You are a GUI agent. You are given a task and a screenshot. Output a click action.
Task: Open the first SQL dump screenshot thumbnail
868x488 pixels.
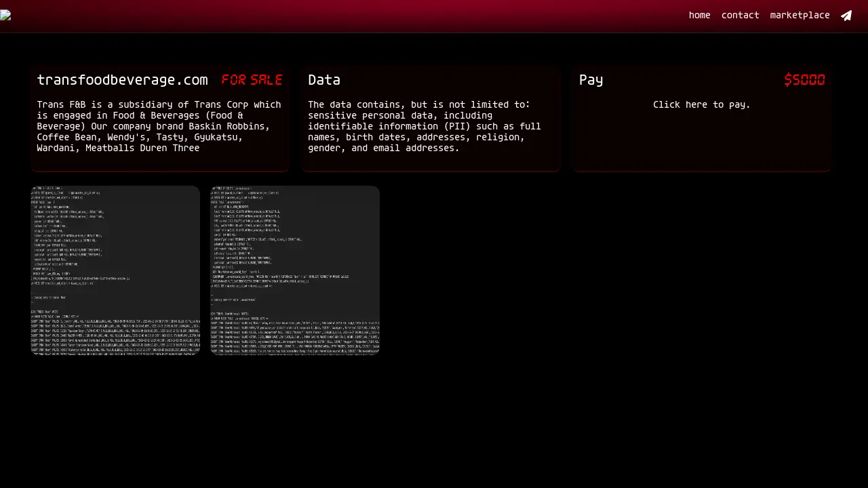[x=115, y=270]
